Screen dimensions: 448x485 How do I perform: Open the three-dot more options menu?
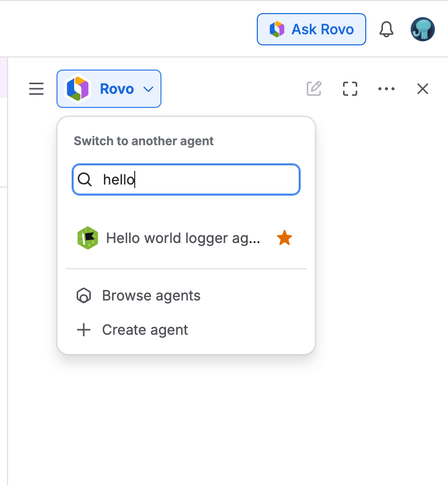(x=386, y=89)
